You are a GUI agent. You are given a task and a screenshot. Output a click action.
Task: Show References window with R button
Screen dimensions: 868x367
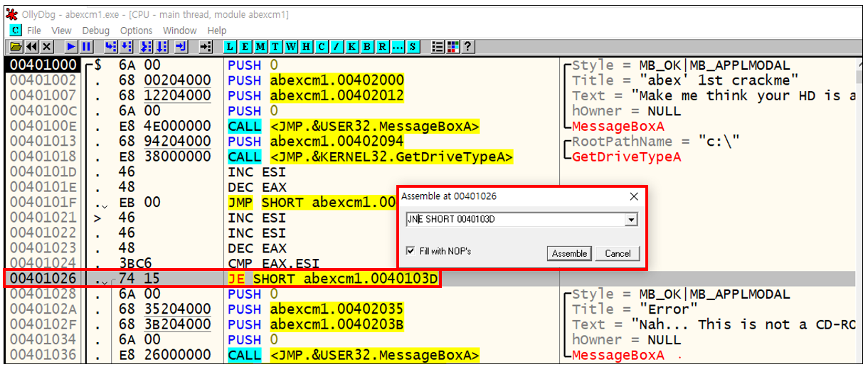pyautogui.click(x=383, y=47)
